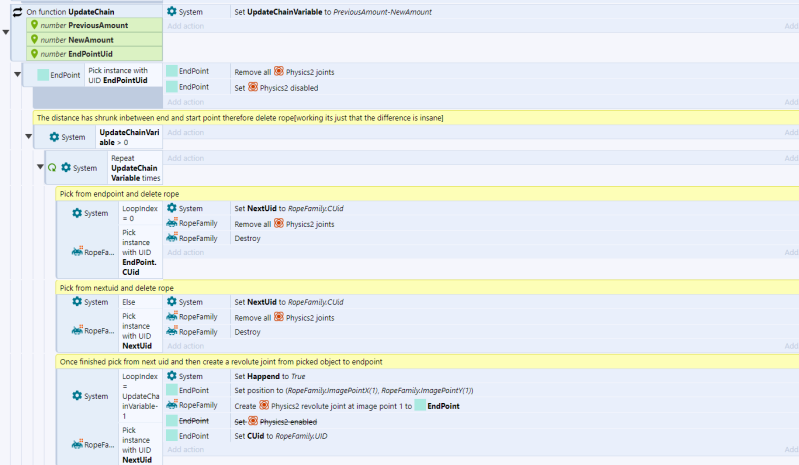This screenshot has height=465, width=799.
Task: Click Physics2 icon in first RopeFamily Remove all joints
Action: tap(279, 224)
